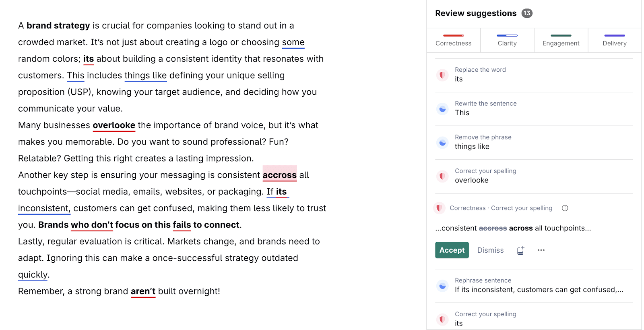
Task: Expand the 'Replace the word its' suggestion card
Action: click(523, 75)
